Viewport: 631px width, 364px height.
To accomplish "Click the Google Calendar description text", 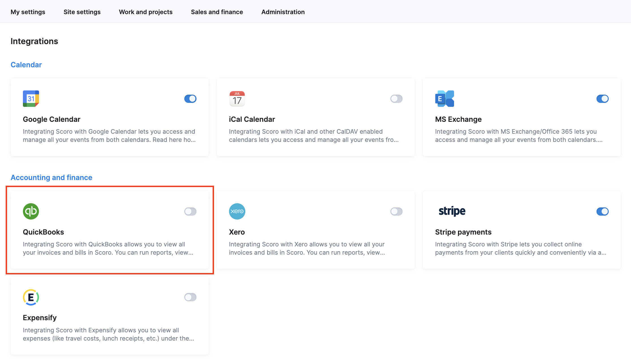I will [109, 136].
